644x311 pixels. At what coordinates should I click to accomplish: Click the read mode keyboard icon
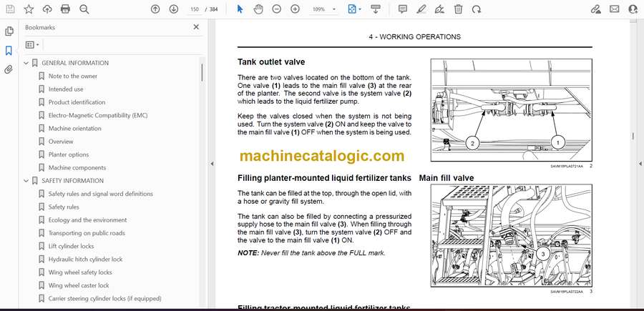click(x=376, y=9)
